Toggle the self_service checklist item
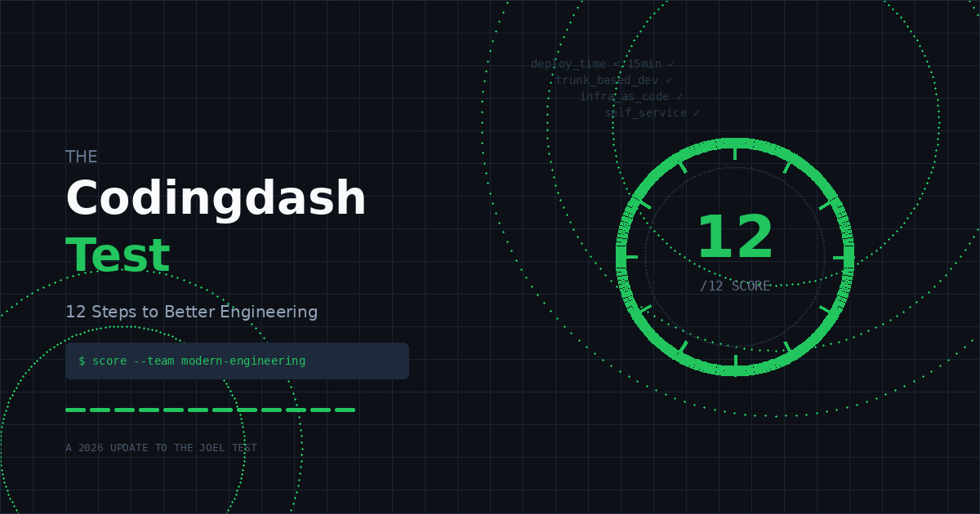980x514 pixels. [x=644, y=113]
